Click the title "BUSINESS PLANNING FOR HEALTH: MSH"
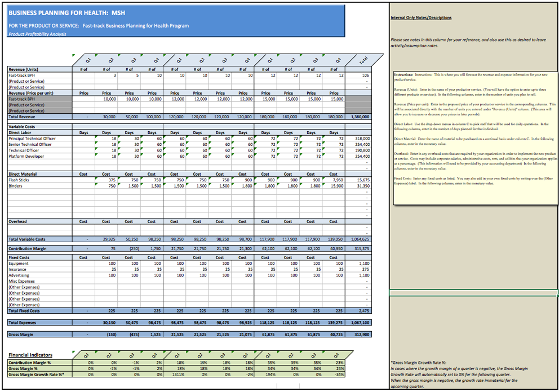Image resolution: width=559 pixels, height=392 pixels. pyautogui.click(x=66, y=13)
